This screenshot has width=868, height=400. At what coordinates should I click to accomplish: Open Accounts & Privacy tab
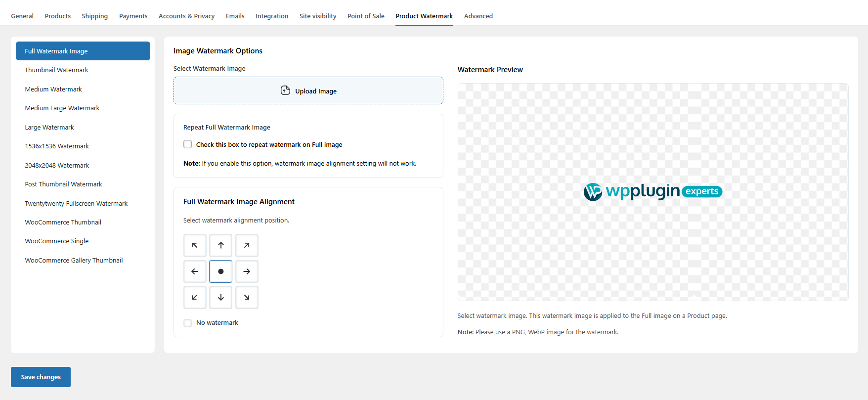tap(186, 16)
